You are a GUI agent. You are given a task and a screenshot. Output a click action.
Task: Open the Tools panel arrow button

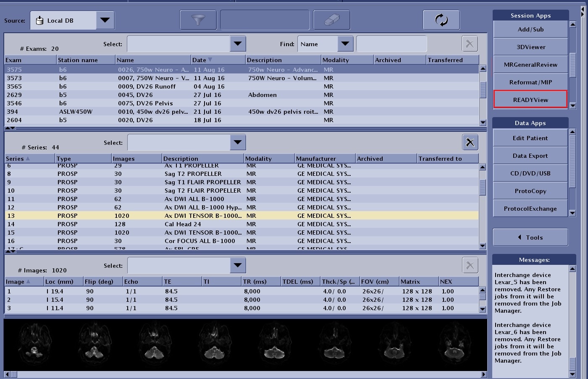(x=530, y=238)
